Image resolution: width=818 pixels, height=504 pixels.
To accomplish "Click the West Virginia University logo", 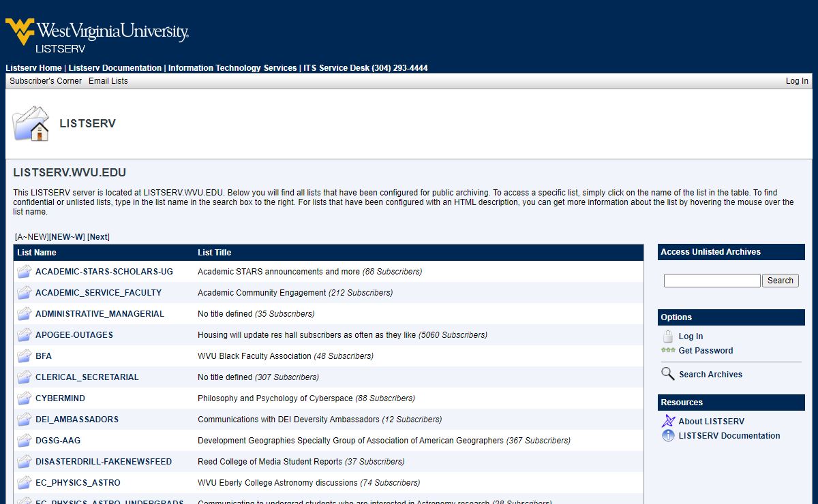I will coord(97,36).
